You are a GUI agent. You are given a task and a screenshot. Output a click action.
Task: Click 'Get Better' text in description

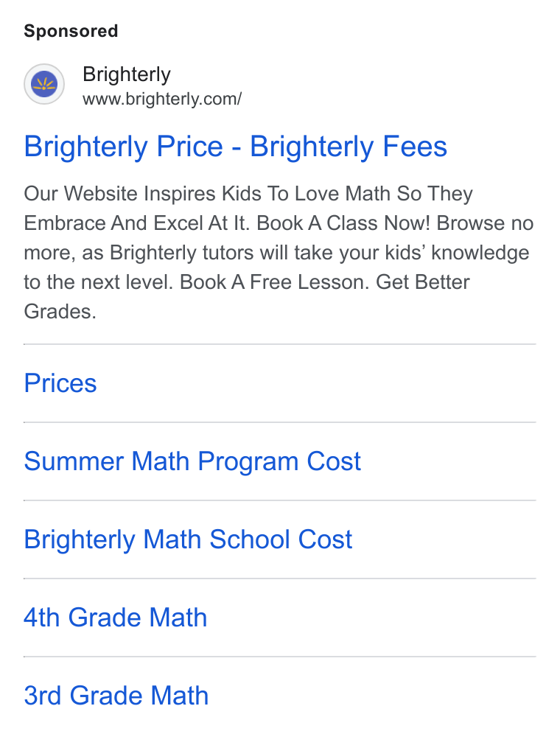click(x=423, y=282)
